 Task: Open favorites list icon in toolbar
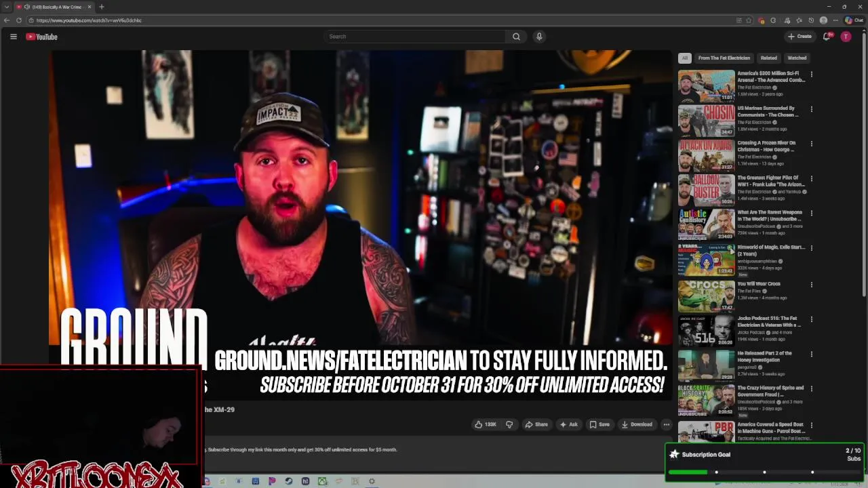(799, 20)
